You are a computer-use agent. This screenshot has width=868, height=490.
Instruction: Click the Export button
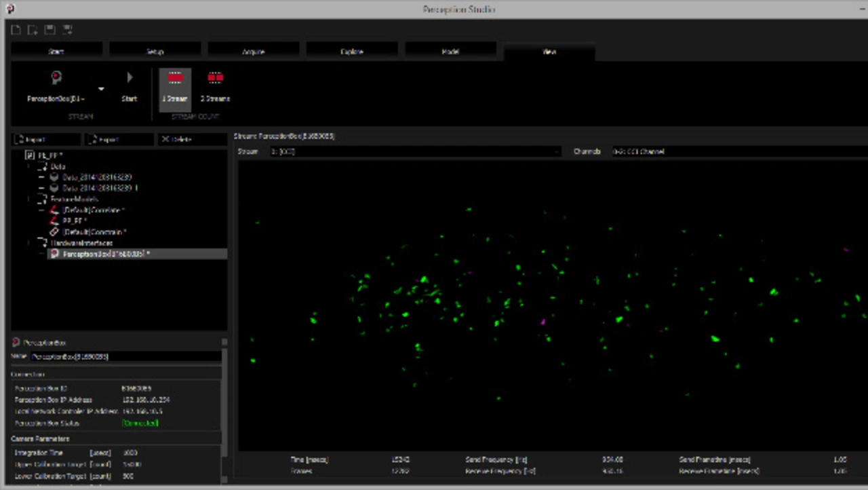click(119, 139)
